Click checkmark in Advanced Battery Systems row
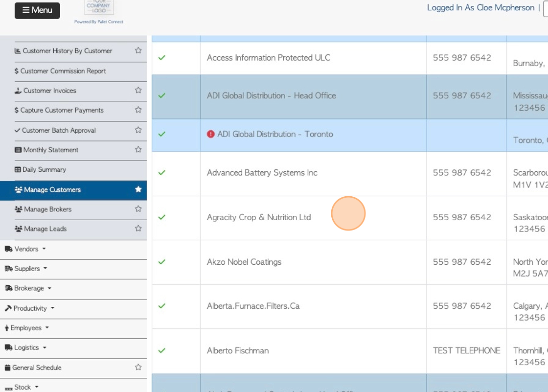Screen dimensions: 548x392 coord(162,172)
